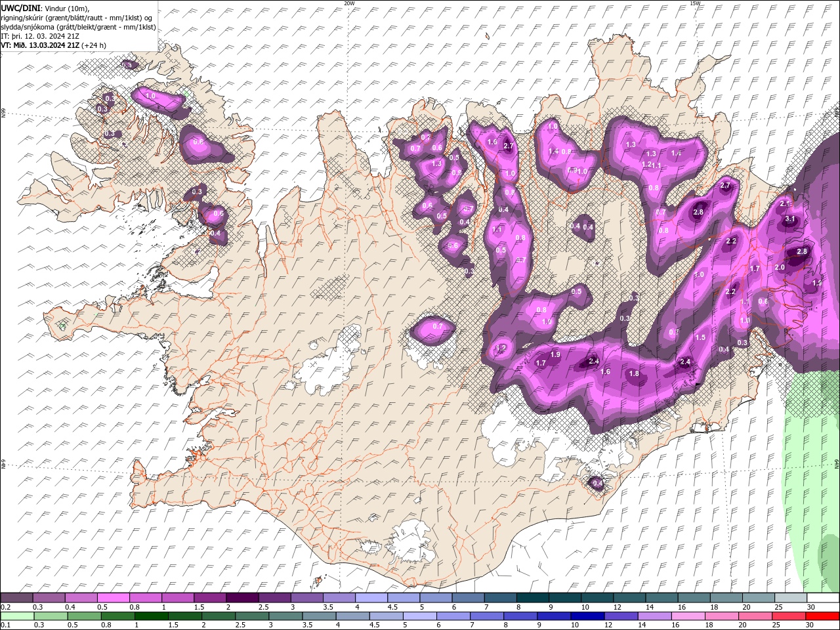The width and height of the screenshot is (840, 630).
Task: Select the lower legend swatch starting at 20
Action: (755, 616)
